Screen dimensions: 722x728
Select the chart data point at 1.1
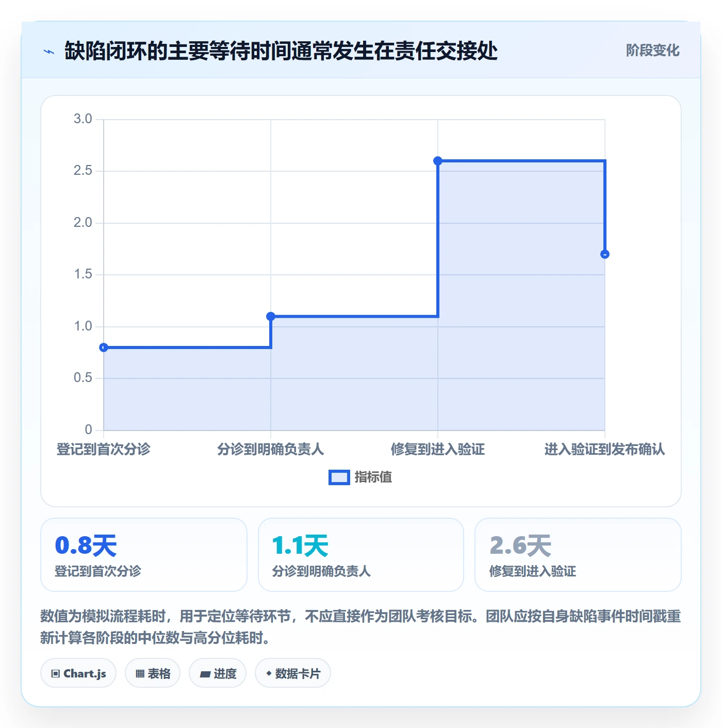(271, 316)
